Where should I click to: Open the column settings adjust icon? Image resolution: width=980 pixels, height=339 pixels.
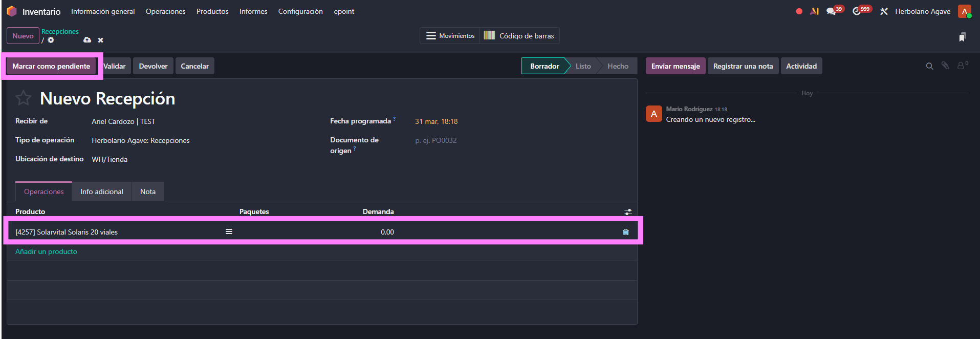pos(628,211)
